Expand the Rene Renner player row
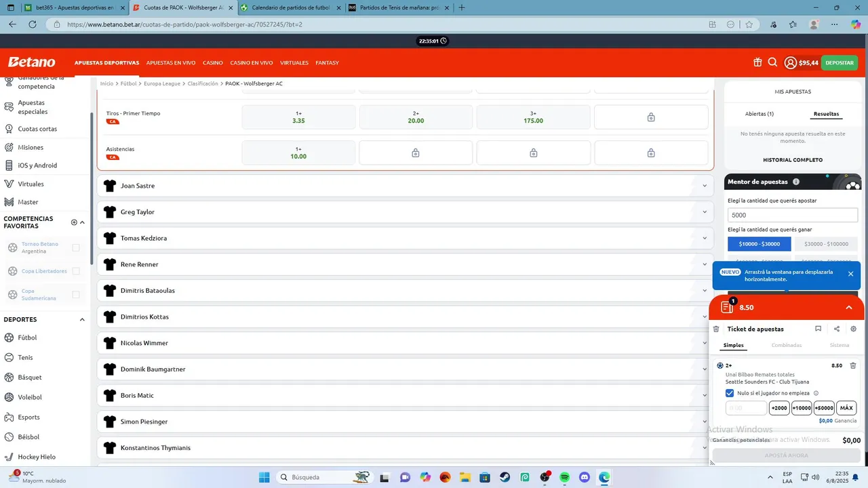 point(406,264)
